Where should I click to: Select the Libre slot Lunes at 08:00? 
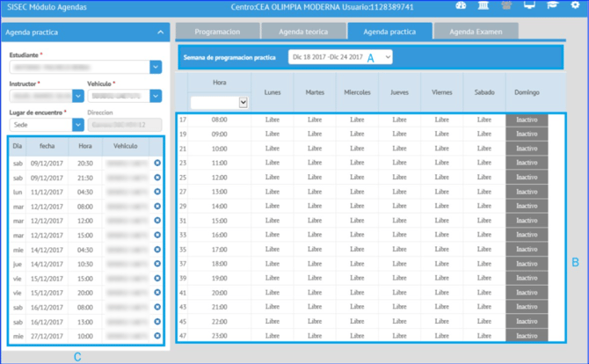(273, 120)
